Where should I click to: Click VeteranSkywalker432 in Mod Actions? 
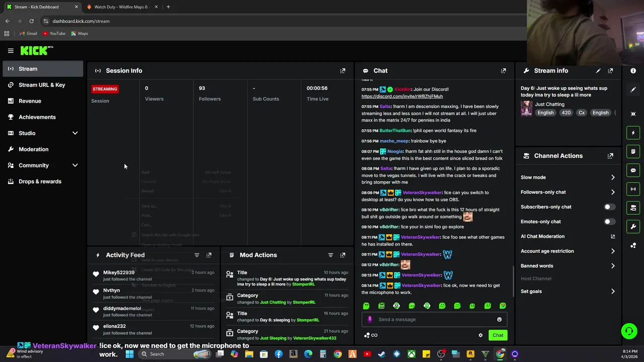314,338
